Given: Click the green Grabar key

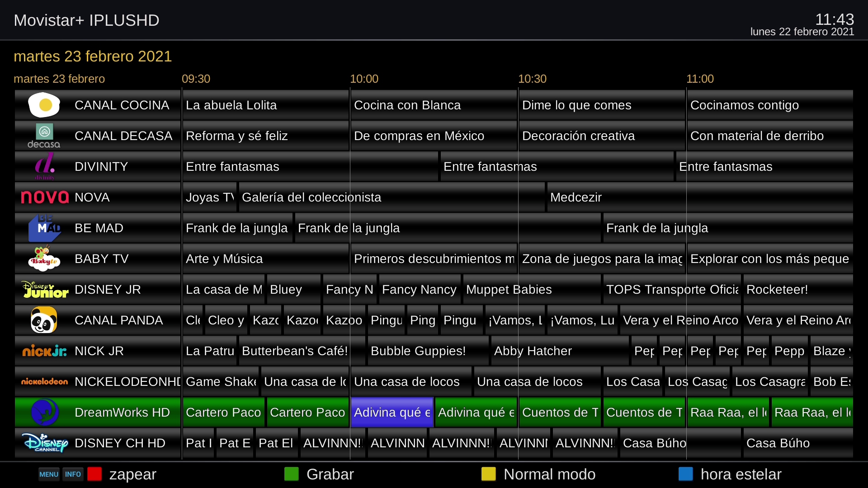Looking at the screenshot, I should [292, 474].
